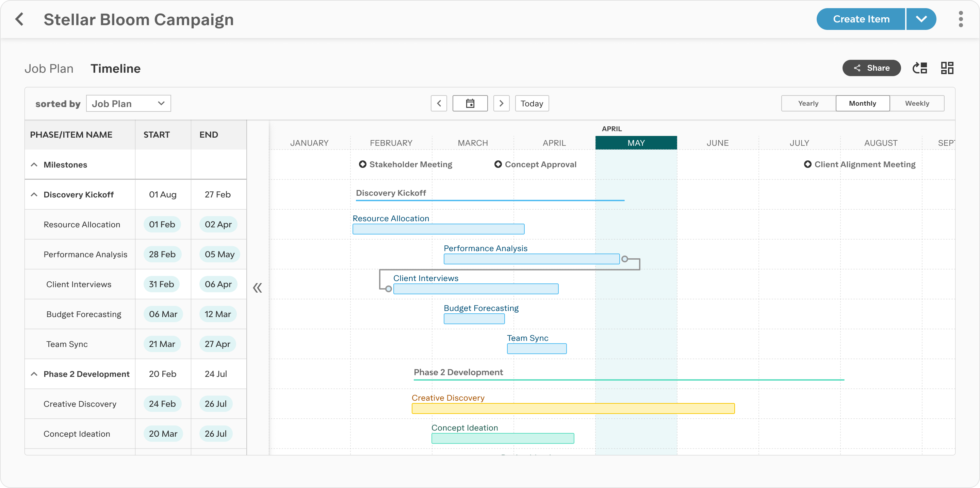The width and height of the screenshot is (980, 488).
Task: Collapse the Milestones section
Action: [x=34, y=164]
